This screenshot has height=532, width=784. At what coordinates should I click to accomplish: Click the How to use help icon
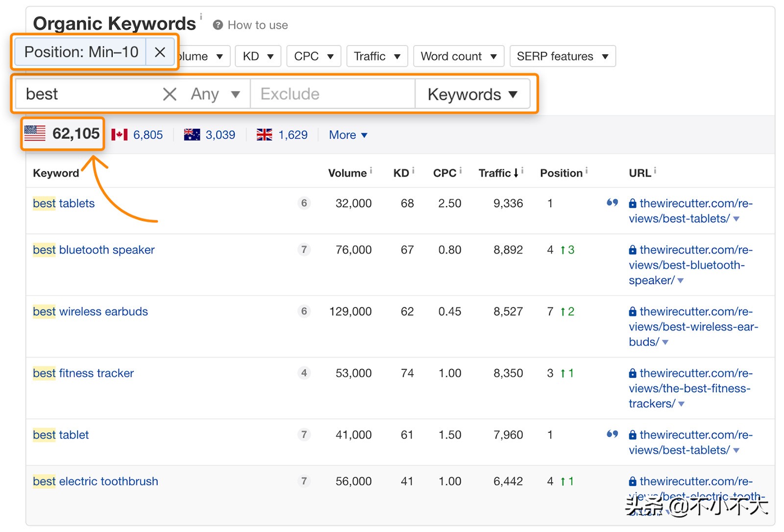pos(218,25)
